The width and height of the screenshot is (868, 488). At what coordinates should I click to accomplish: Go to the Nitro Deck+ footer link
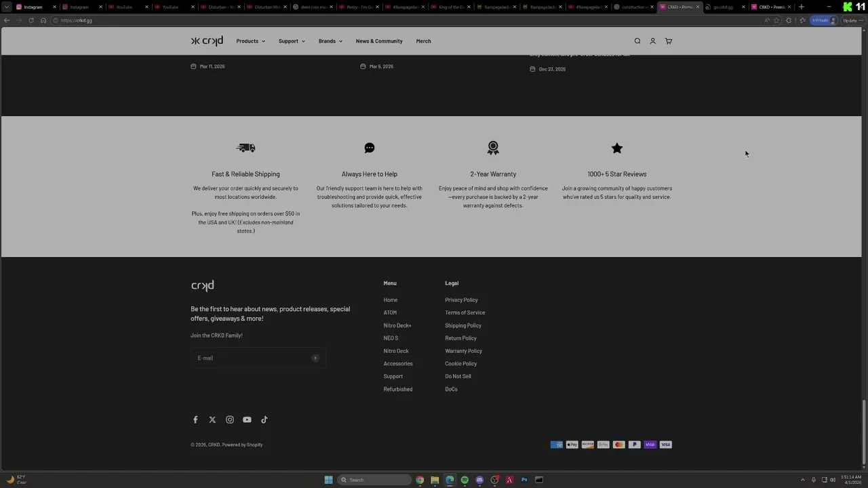pyautogui.click(x=397, y=326)
